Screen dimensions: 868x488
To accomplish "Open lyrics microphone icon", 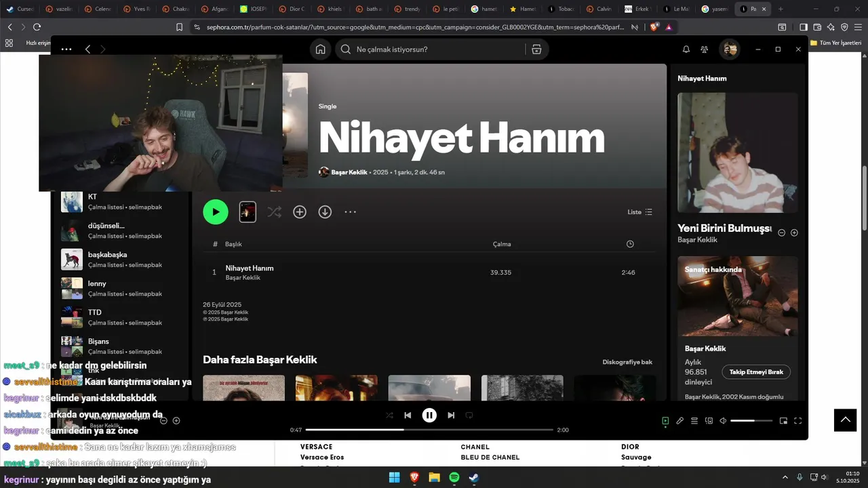I will pyautogui.click(x=679, y=421).
